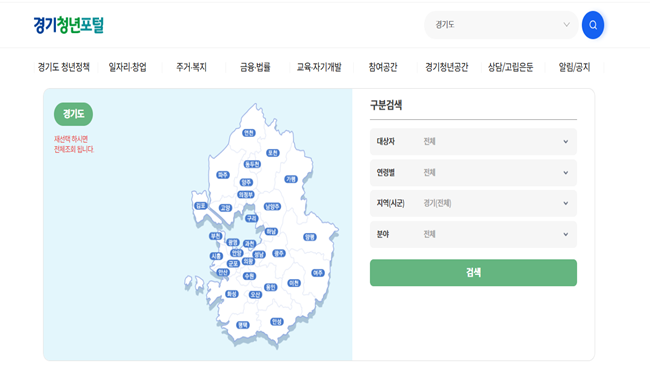Expand the 경기도 region selector in header

click(x=501, y=25)
